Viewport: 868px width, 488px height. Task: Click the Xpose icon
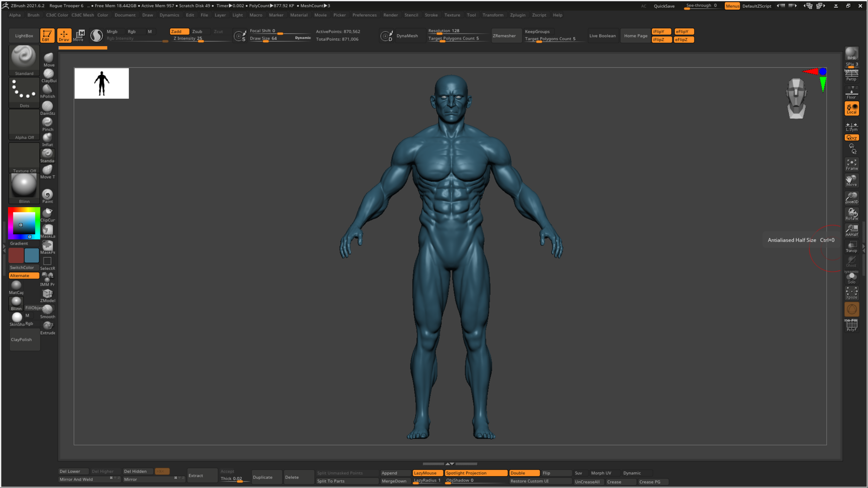pos(851,293)
